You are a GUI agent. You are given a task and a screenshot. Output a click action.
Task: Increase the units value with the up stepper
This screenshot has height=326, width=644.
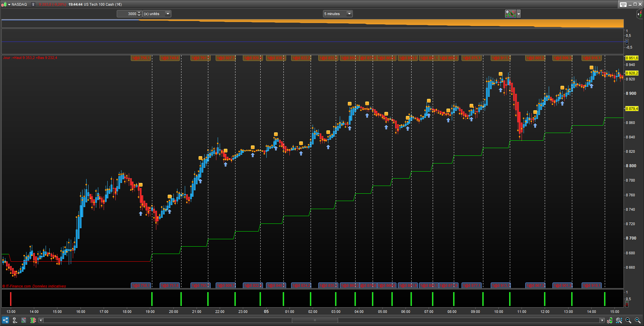[139, 12]
